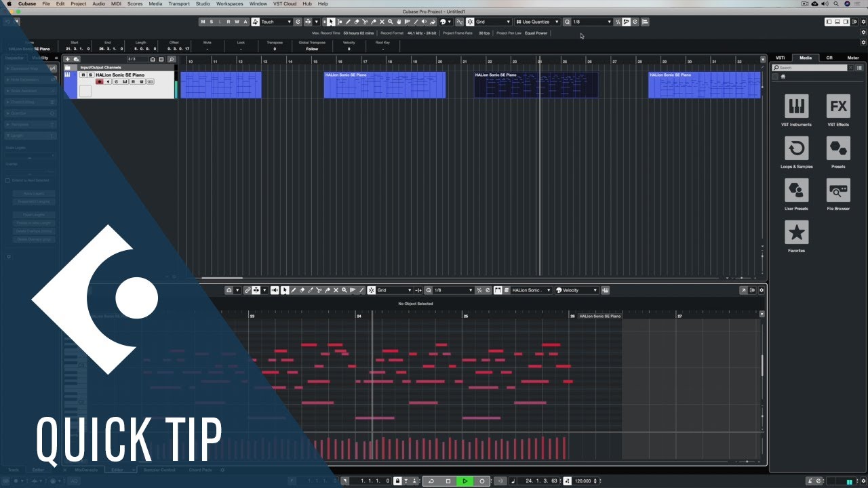Click the Record transport button
Screen dimensions: 868x488
point(481,481)
